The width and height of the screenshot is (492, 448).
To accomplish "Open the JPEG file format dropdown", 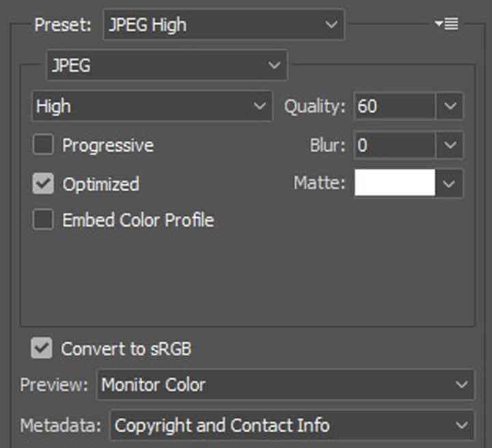I will point(167,65).
